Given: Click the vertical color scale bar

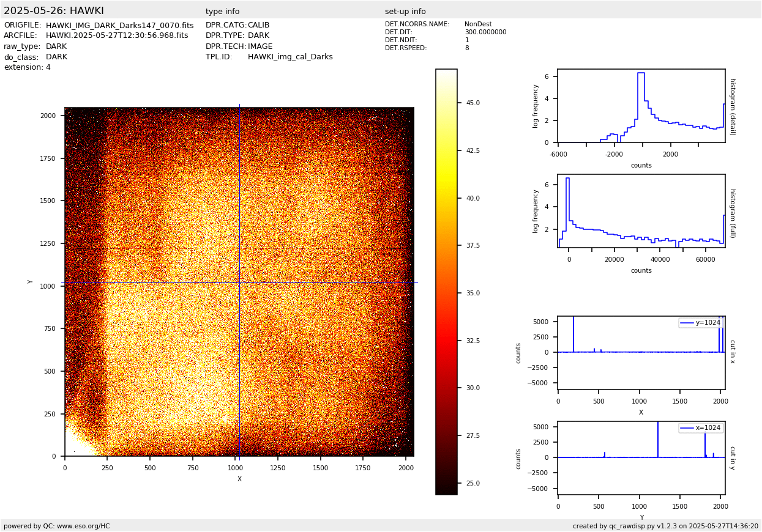Looking at the screenshot, I should tap(446, 281).
